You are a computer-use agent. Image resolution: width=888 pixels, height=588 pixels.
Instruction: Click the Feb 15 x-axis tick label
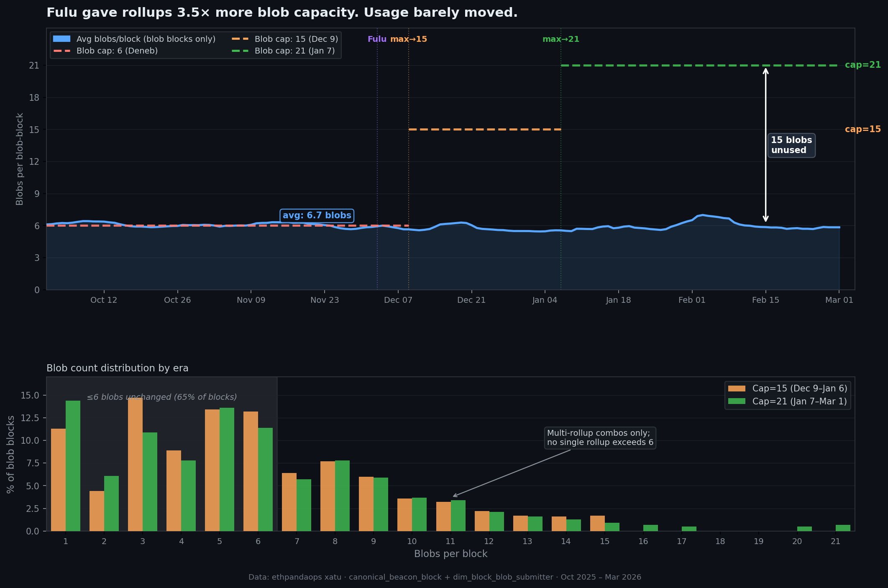tap(765, 300)
